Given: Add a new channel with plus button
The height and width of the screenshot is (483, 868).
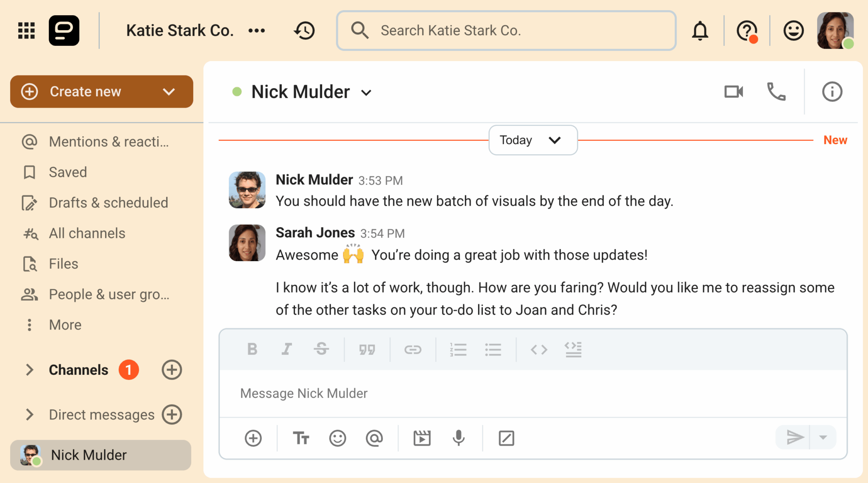Looking at the screenshot, I should [172, 370].
